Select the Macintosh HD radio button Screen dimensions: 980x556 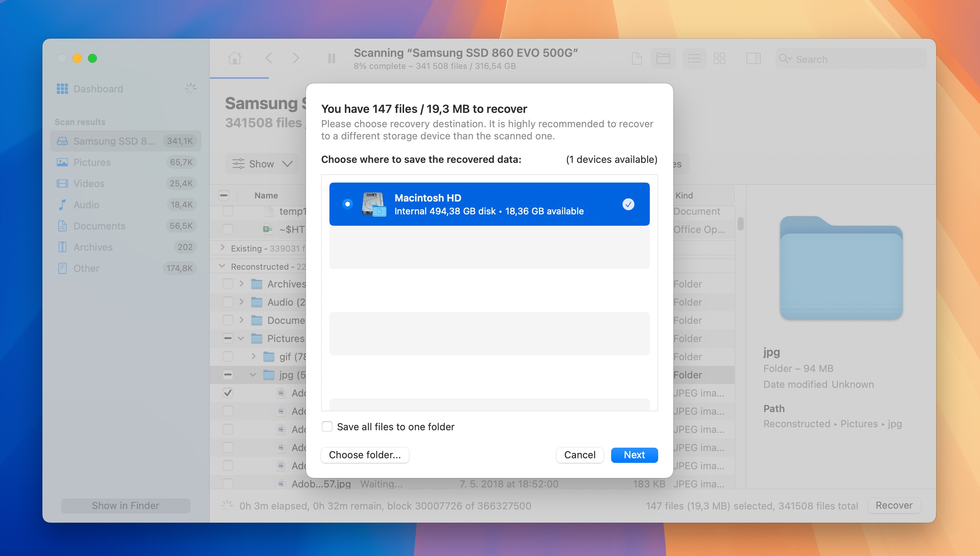pos(347,204)
